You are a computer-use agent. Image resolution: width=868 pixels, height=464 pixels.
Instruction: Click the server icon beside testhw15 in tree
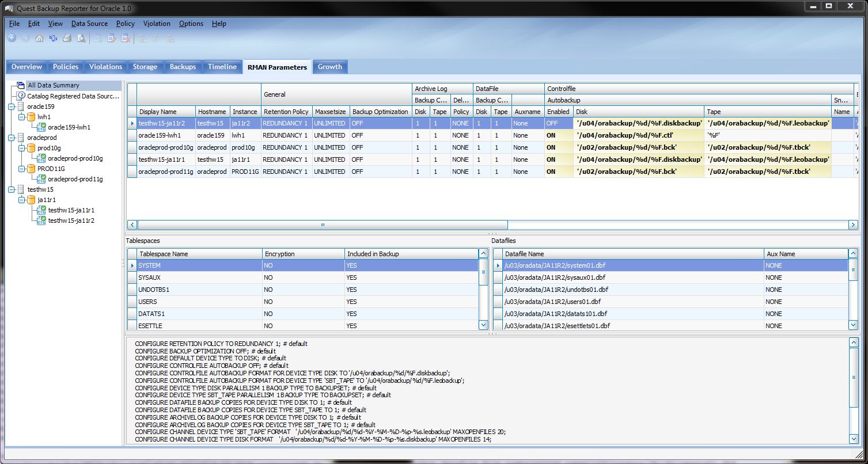(x=21, y=189)
